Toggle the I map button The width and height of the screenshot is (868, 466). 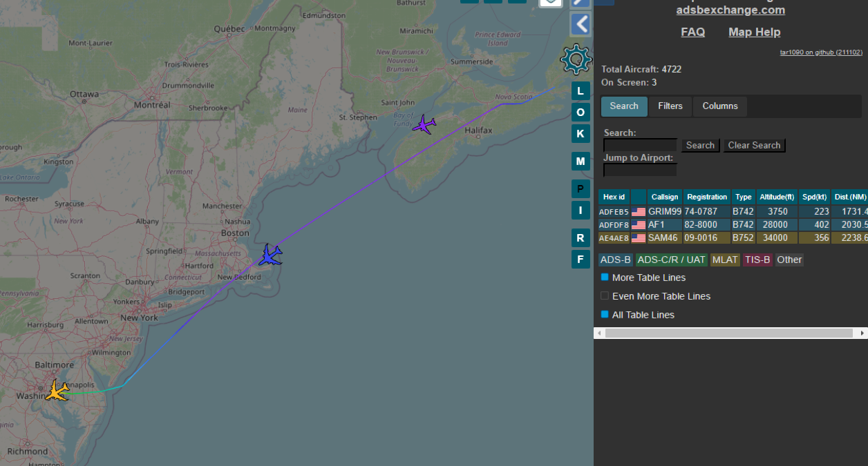coord(581,211)
